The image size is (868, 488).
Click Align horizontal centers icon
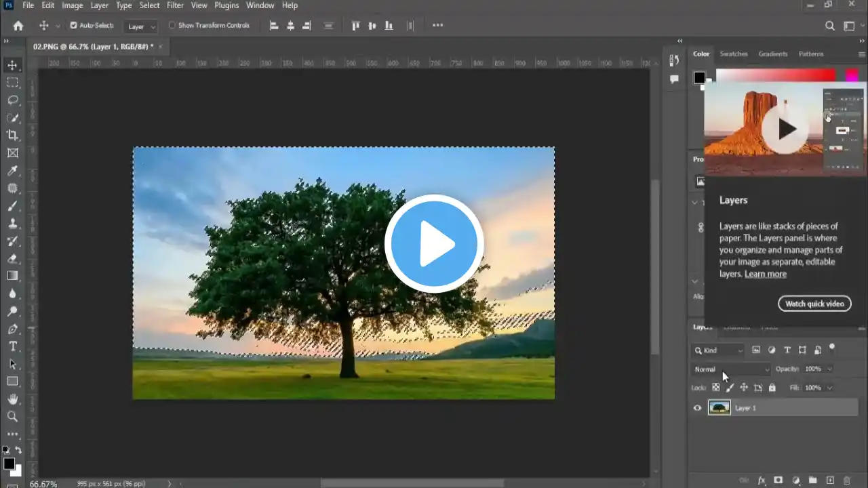click(290, 26)
